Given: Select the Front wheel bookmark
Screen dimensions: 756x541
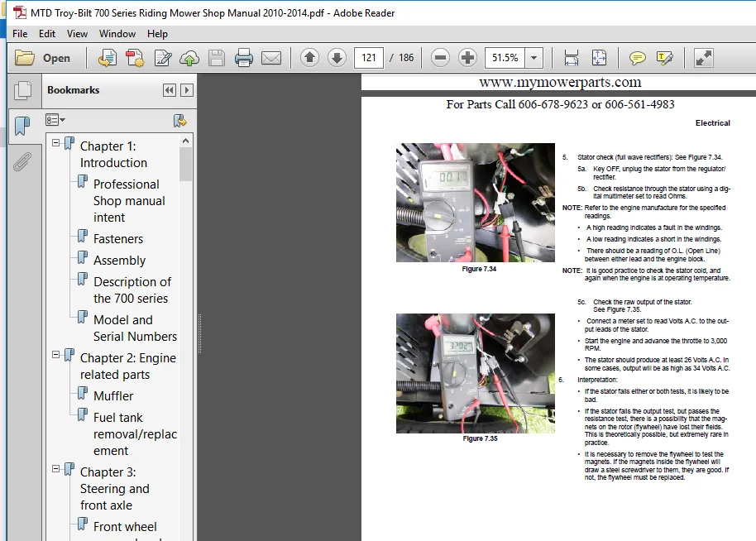Looking at the screenshot, I should [x=125, y=527].
